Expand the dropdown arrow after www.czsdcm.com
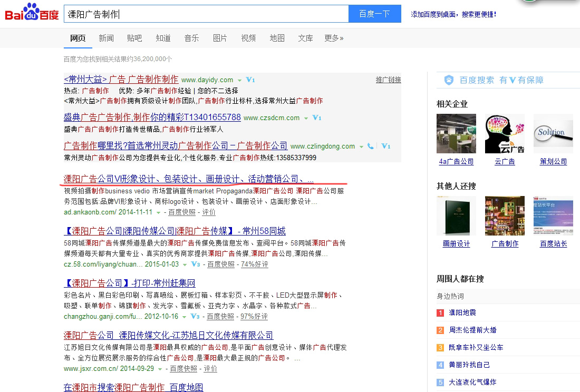580x392 pixels. (306, 118)
